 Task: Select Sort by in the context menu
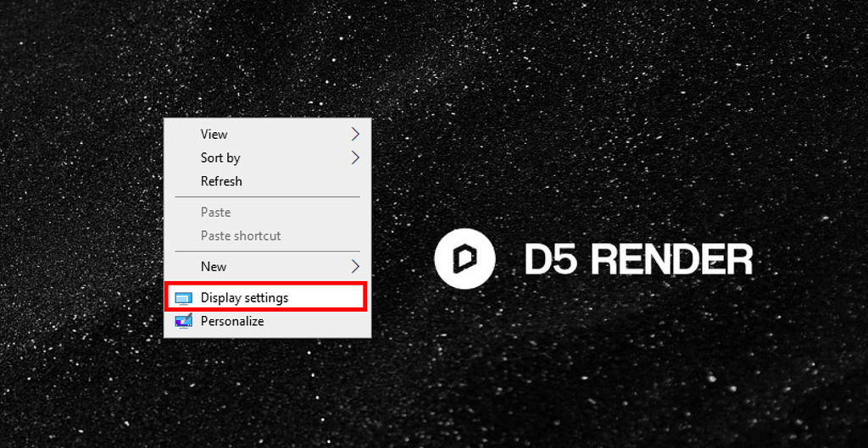point(220,158)
